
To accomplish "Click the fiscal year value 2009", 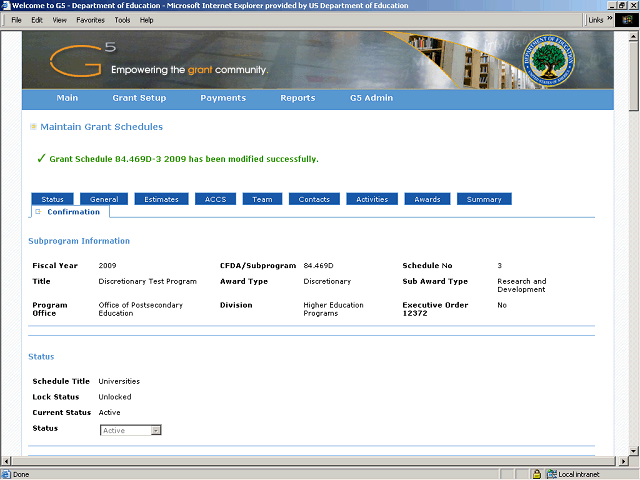I will tap(107, 266).
